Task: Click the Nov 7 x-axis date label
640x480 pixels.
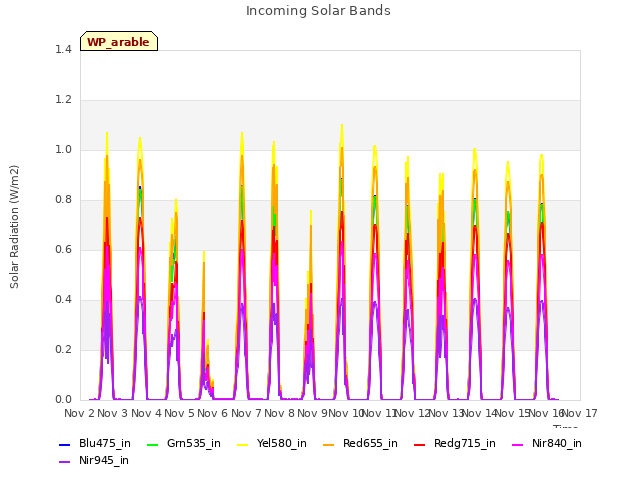Action: (x=246, y=413)
